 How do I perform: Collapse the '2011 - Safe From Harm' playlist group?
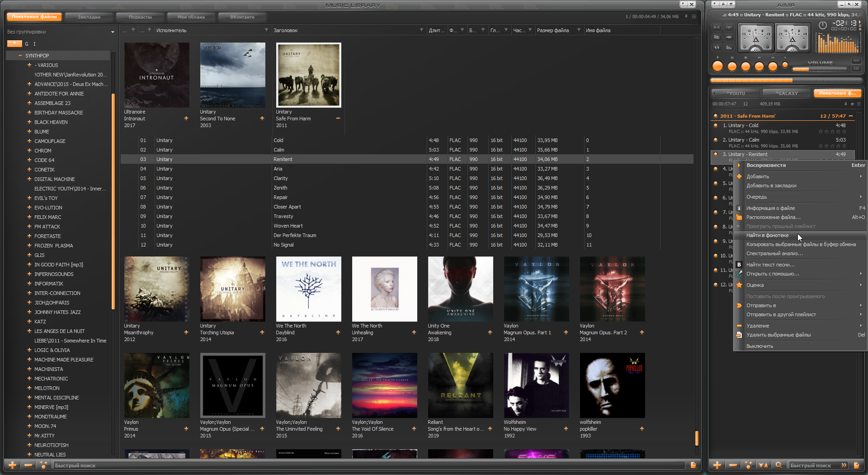coord(850,116)
